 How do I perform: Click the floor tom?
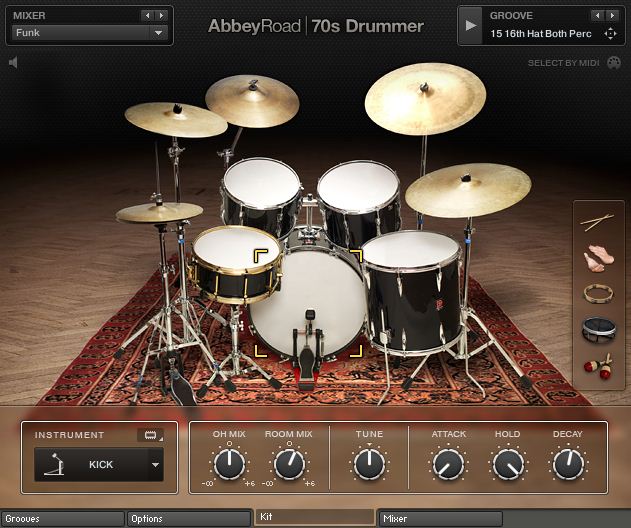412,292
